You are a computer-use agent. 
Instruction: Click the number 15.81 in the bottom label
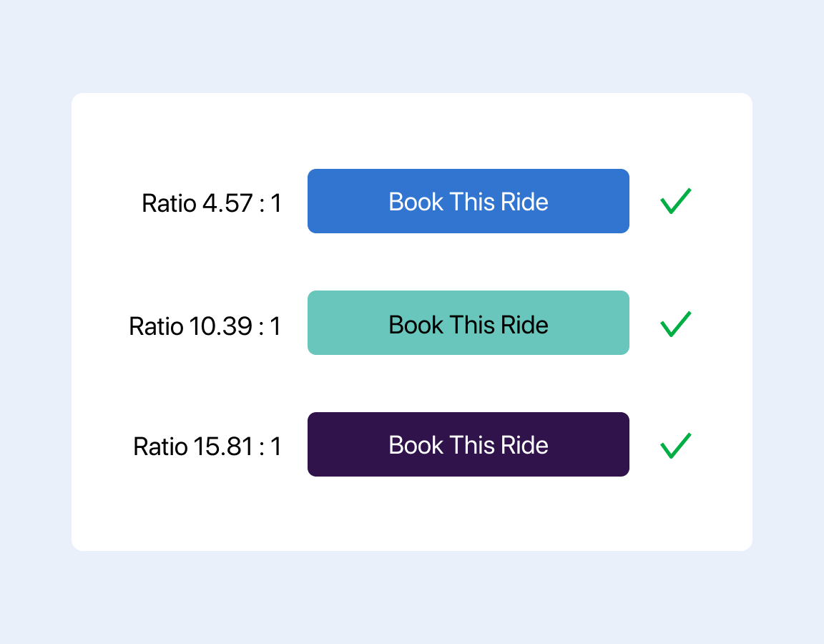pos(223,447)
